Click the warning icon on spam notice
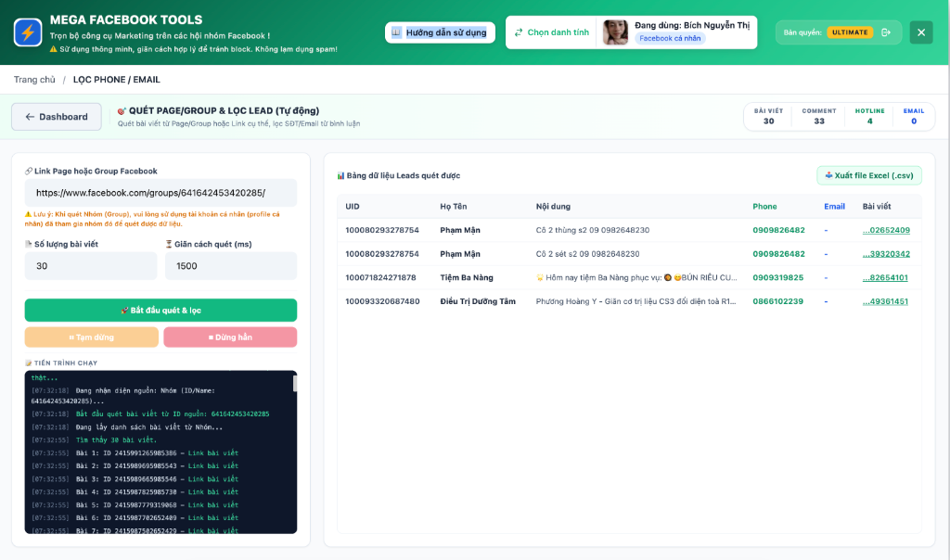The image size is (950, 560). 53,49
